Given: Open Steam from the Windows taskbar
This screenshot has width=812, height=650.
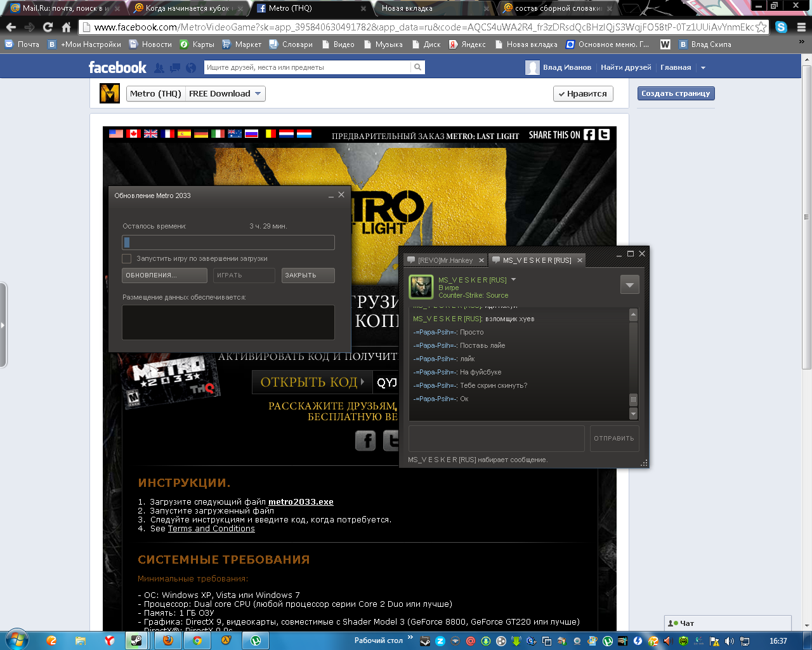Looking at the screenshot, I should (x=137, y=640).
